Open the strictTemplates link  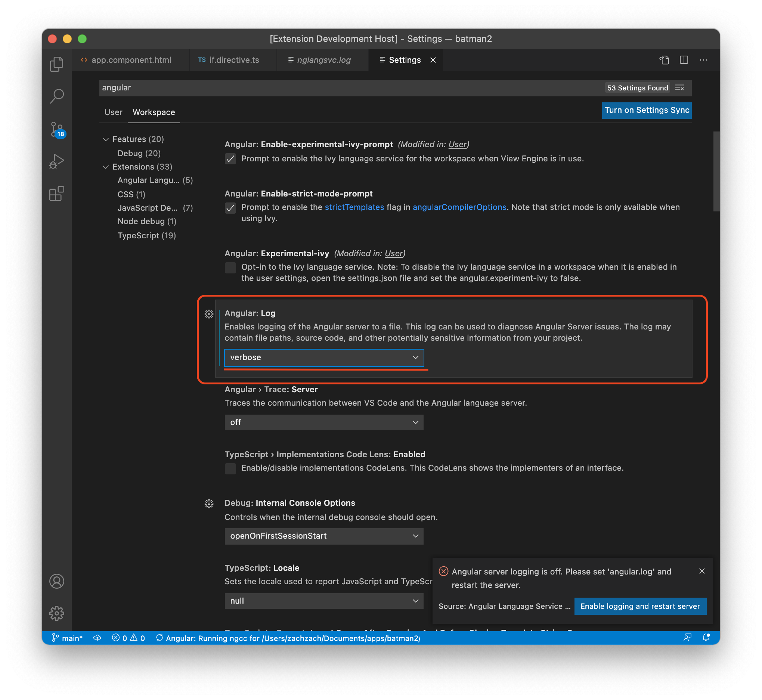point(354,207)
